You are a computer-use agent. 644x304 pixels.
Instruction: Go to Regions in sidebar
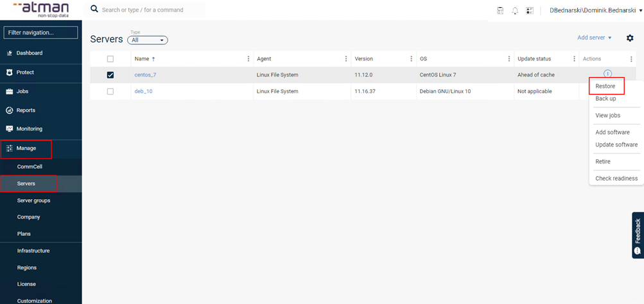click(27, 267)
